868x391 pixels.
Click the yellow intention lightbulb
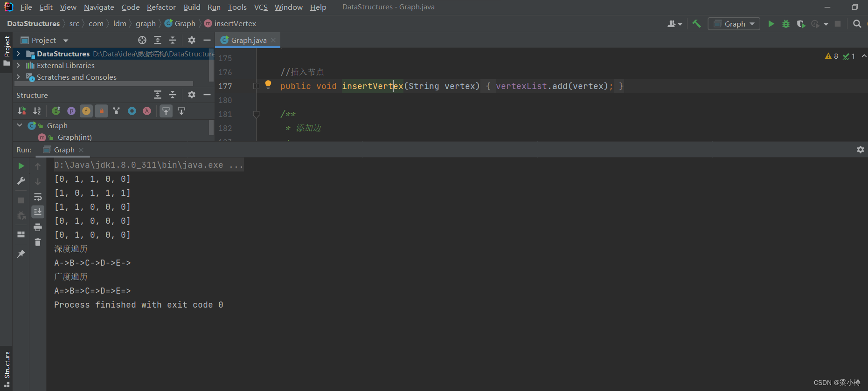[x=268, y=84]
